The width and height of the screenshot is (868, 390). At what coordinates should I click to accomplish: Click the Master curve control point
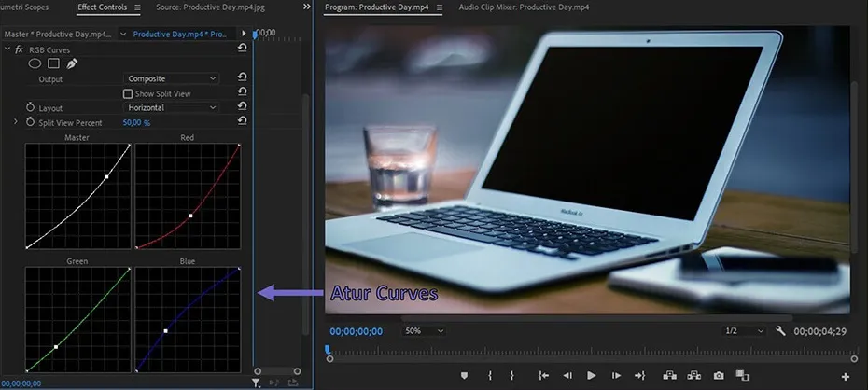click(x=106, y=177)
